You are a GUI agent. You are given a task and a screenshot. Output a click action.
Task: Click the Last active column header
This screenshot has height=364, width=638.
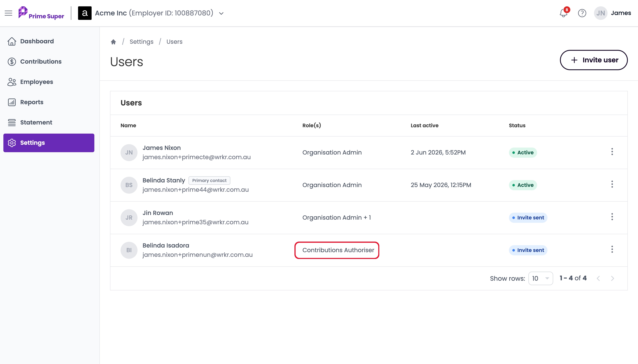425,126
